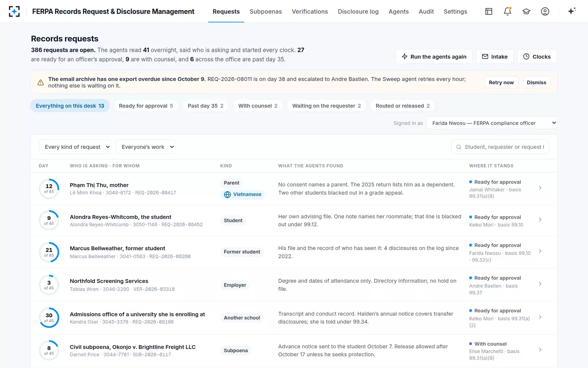The width and height of the screenshot is (588, 368).
Task: Toggle the Past day 35 filter
Action: (205, 106)
